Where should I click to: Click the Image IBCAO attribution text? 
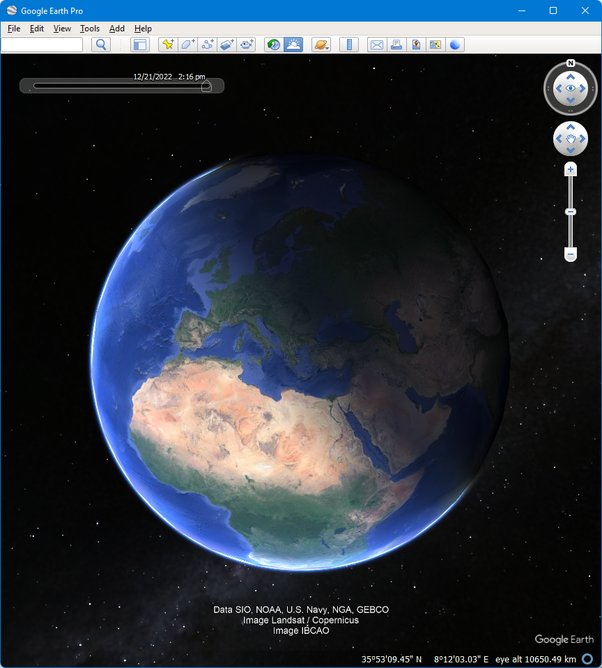click(x=301, y=631)
